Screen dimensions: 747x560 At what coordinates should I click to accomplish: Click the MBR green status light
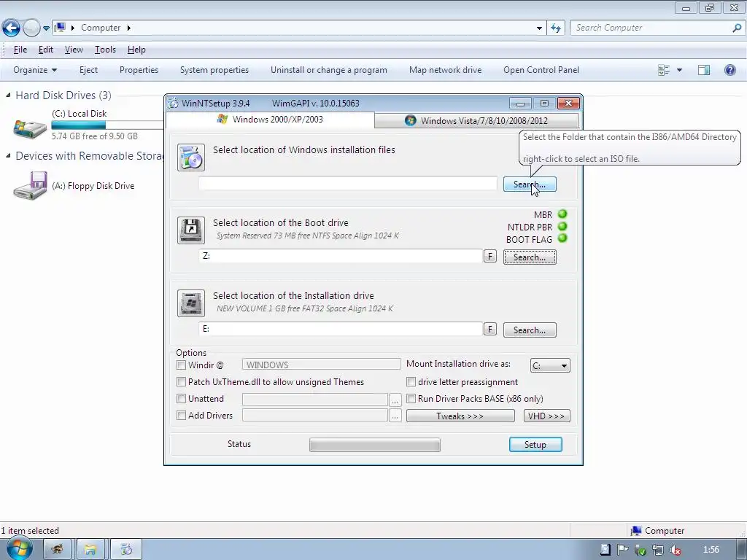tap(562, 214)
